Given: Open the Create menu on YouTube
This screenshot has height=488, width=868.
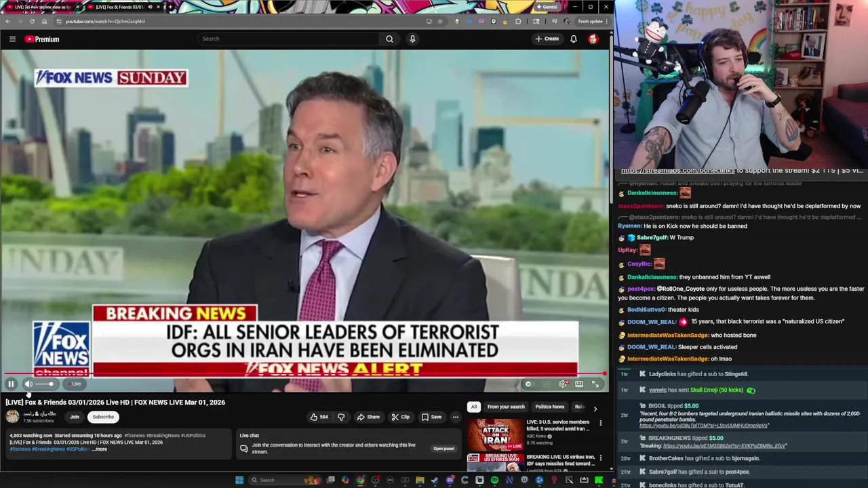Looking at the screenshot, I should tap(547, 39).
